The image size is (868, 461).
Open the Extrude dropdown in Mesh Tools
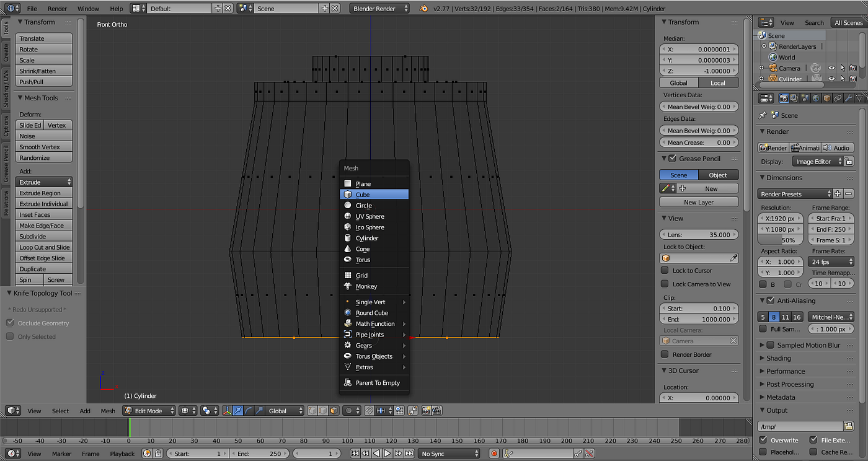point(44,182)
